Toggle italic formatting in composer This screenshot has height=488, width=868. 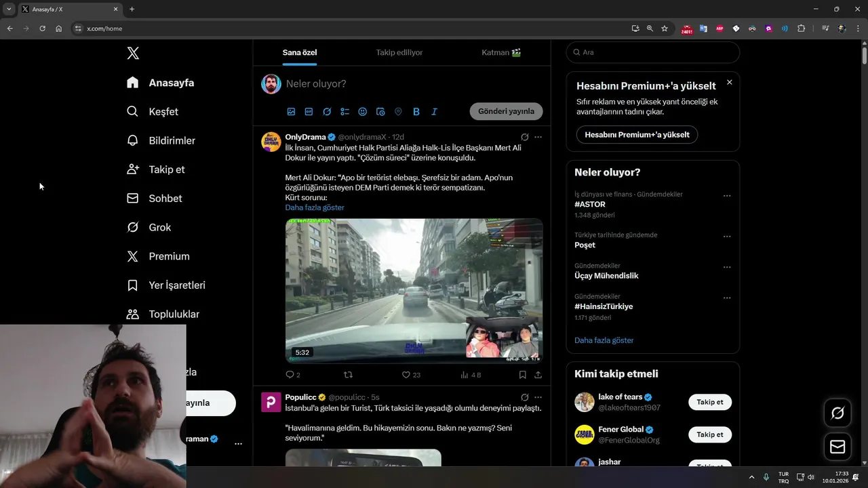tap(434, 112)
